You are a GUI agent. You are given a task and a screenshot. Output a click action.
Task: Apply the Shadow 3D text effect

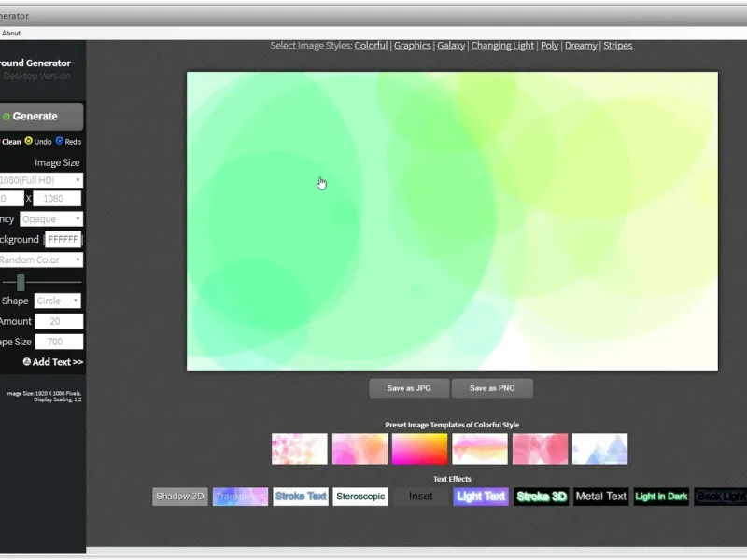point(180,497)
